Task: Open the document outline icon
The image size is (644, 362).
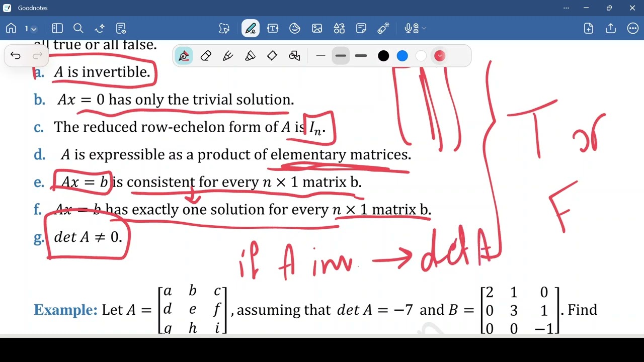Action: 121,29
